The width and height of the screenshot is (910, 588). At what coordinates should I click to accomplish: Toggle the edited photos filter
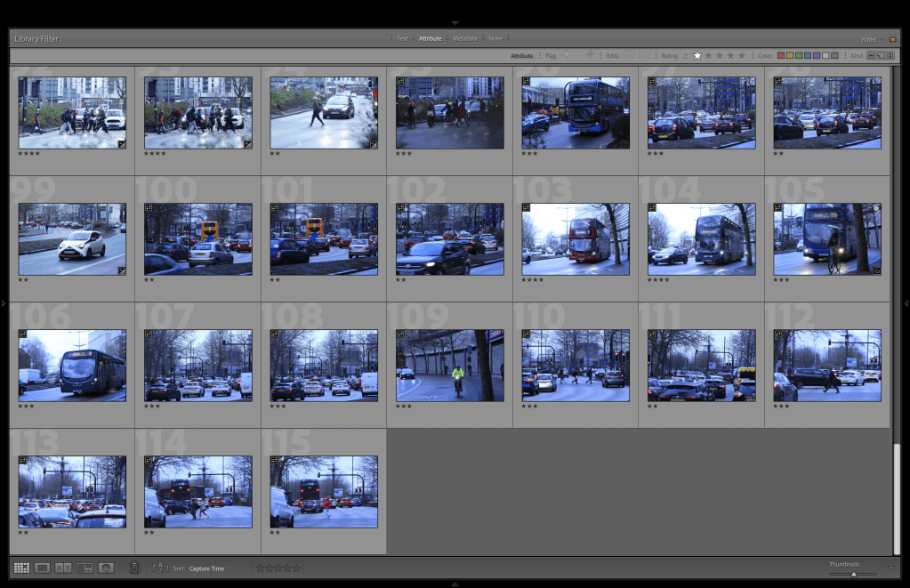(630, 55)
